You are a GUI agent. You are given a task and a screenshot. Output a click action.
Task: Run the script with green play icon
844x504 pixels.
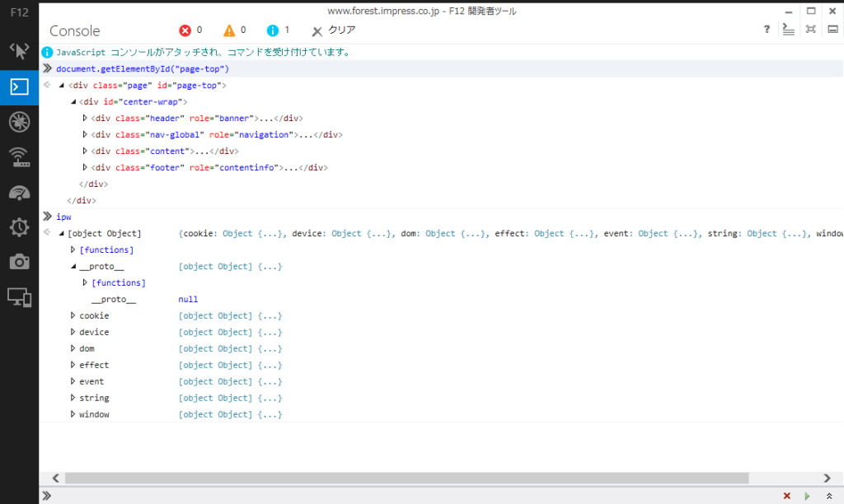point(807,496)
